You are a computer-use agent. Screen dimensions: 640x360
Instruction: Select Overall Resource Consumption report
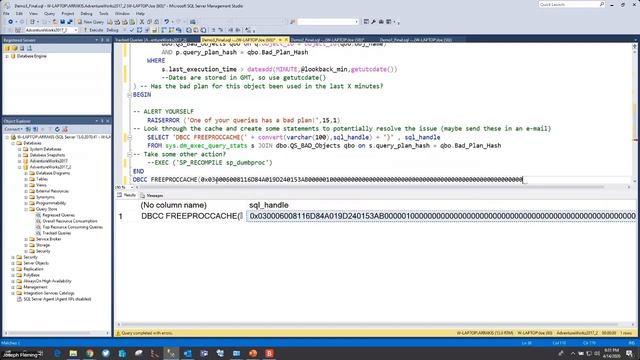click(70, 221)
